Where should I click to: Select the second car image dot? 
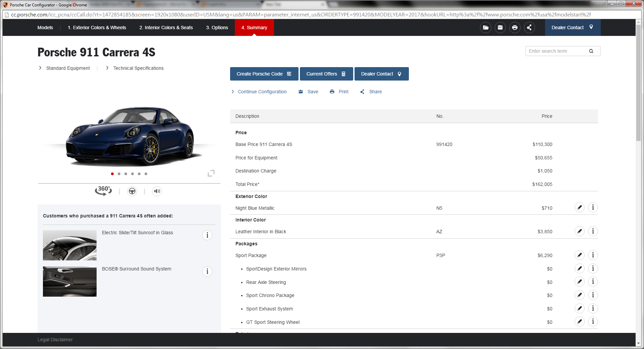pos(119,174)
